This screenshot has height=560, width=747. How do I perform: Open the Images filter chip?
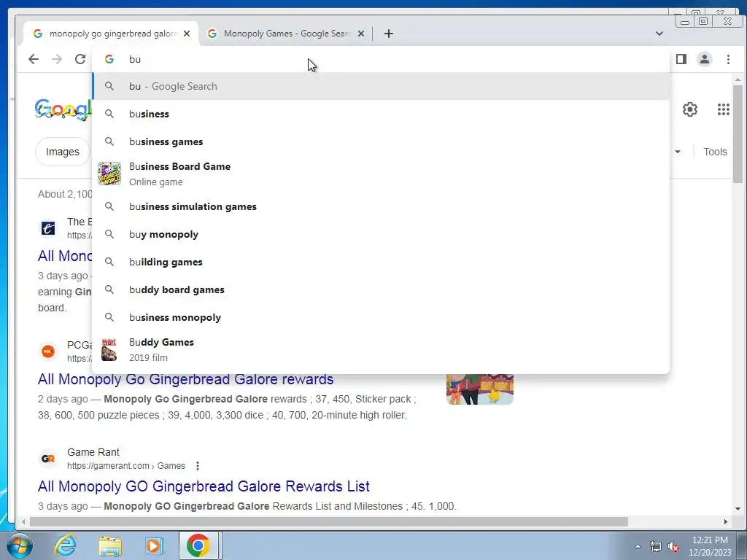point(63,152)
